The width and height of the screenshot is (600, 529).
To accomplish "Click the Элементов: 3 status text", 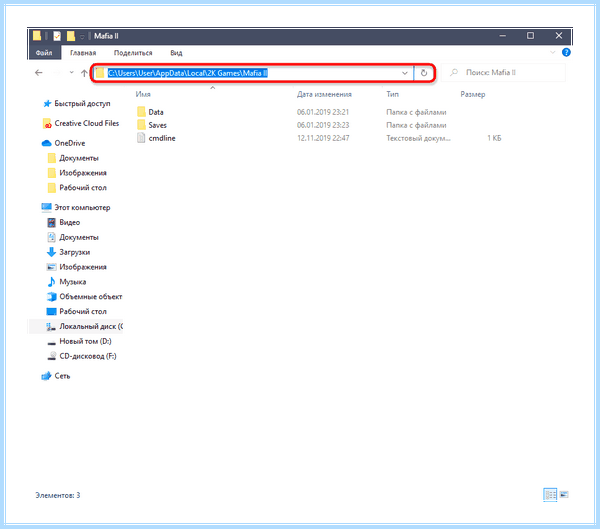I will (58, 495).
